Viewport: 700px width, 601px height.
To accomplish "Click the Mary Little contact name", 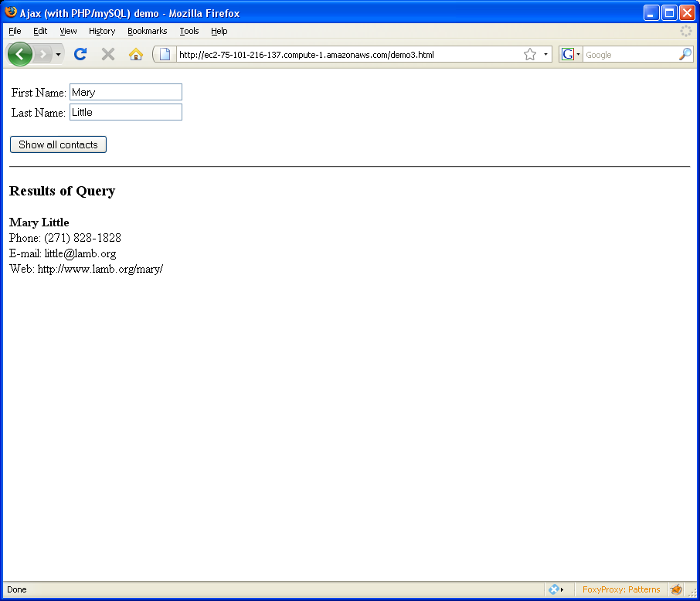I will pos(39,222).
